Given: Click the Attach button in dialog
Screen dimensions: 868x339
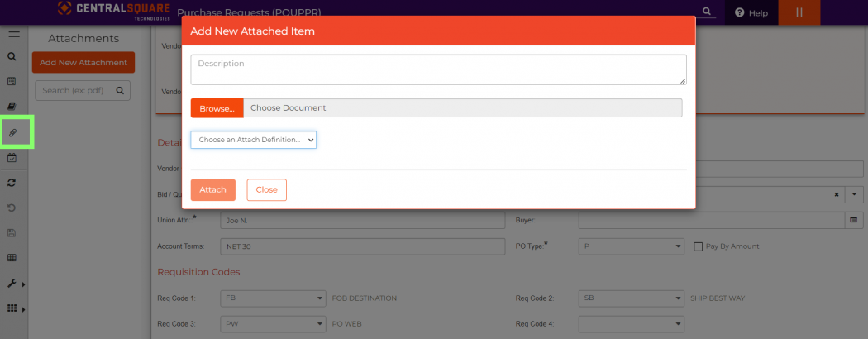Looking at the screenshot, I should pyautogui.click(x=213, y=189).
